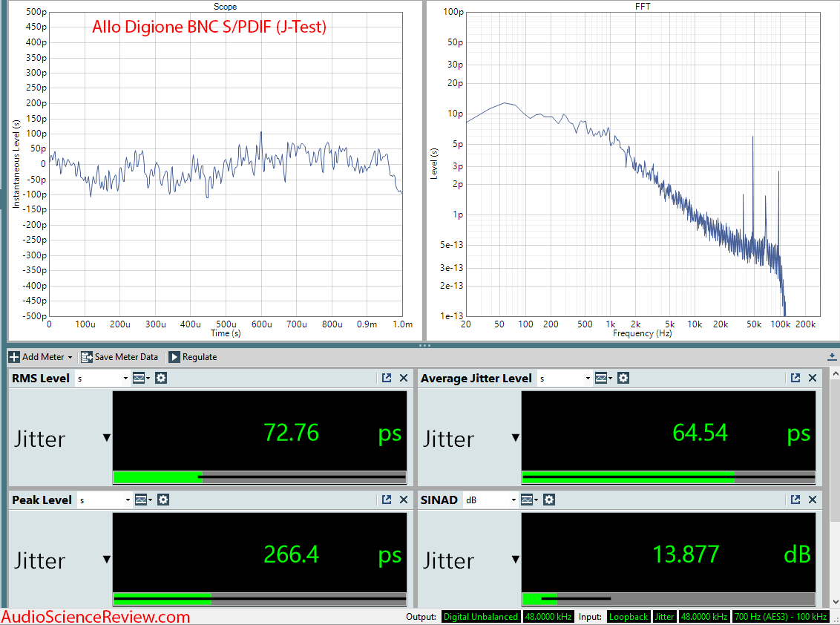Screen dimensions: 840x625
Task: Click the 700 Hz (AES3) - 100 kHz filter
Action: click(781, 617)
